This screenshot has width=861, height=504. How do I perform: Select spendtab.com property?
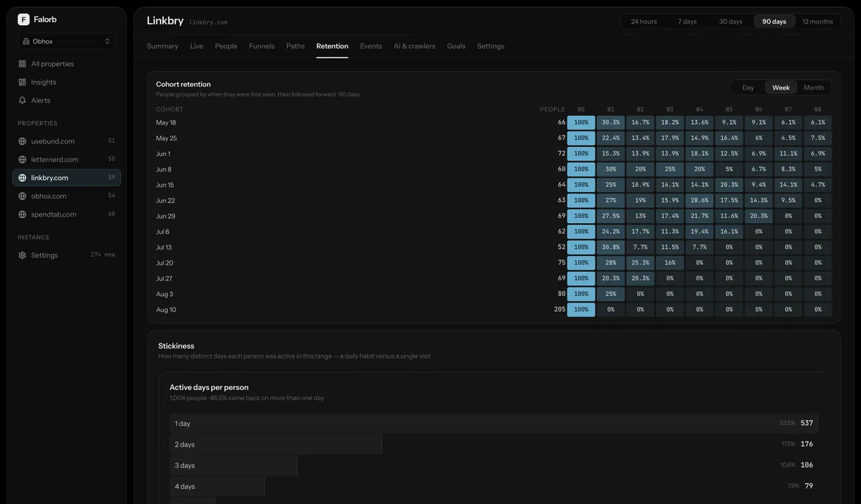[67, 214]
